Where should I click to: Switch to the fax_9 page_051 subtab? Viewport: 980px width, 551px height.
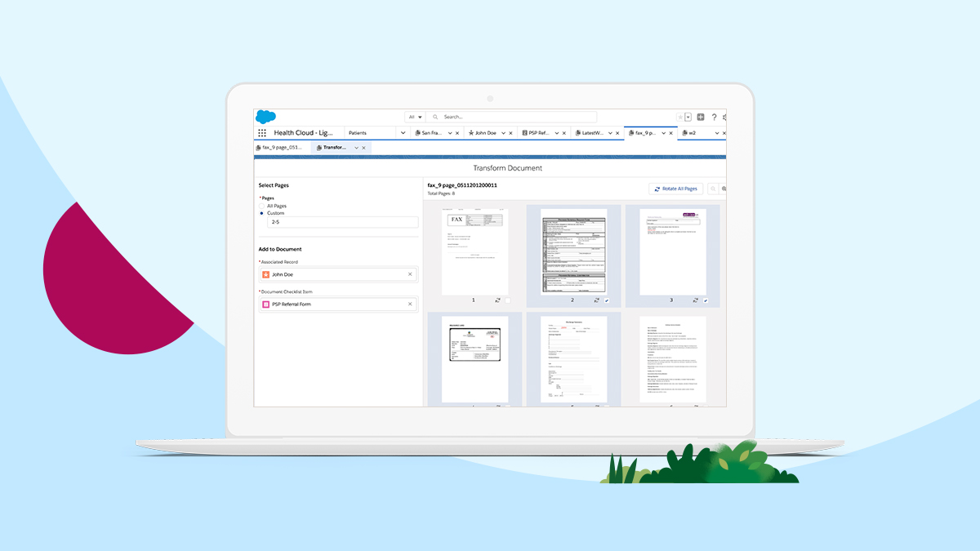coord(280,148)
